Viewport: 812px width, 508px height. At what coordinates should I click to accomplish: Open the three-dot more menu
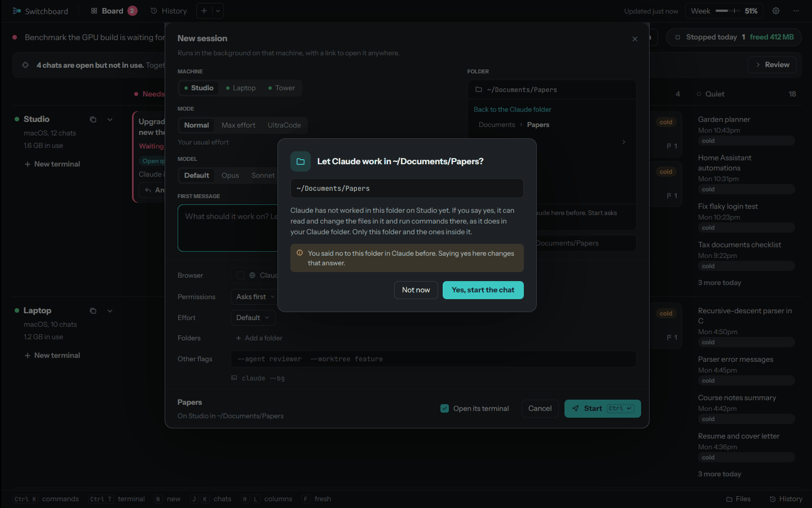796,11
